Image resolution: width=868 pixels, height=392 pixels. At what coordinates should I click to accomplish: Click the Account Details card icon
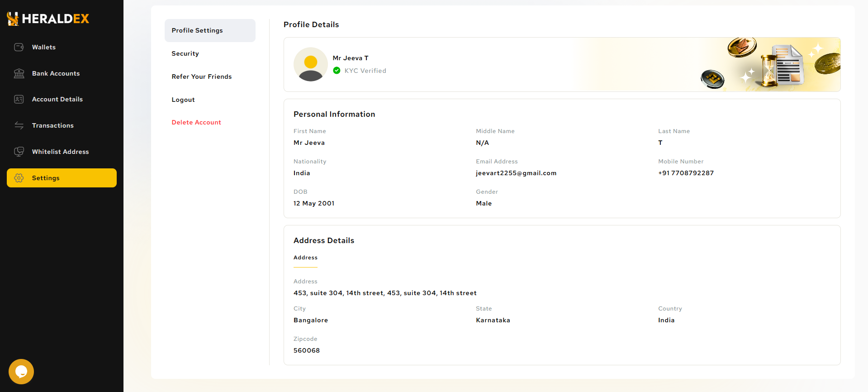pos(19,99)
